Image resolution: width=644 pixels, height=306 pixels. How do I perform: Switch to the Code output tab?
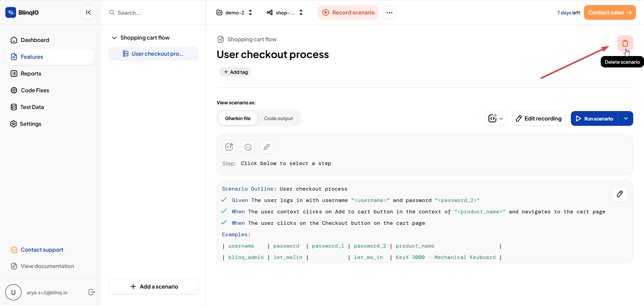pyautogui.click(x=278, y=118)
